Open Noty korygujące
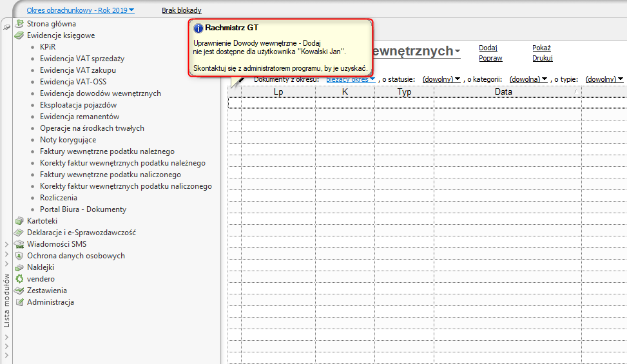The height and width of the screenshot is (364, 627). [68, 139]
